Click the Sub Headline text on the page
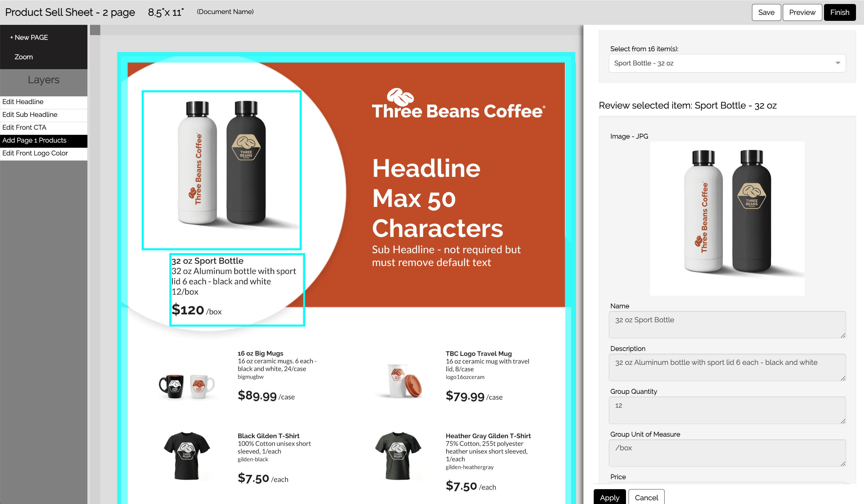864x504 pixels. 446,256
